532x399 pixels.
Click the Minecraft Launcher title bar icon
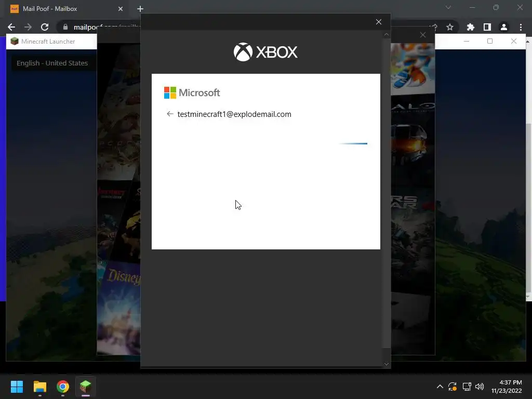click(x=14, y=42)
